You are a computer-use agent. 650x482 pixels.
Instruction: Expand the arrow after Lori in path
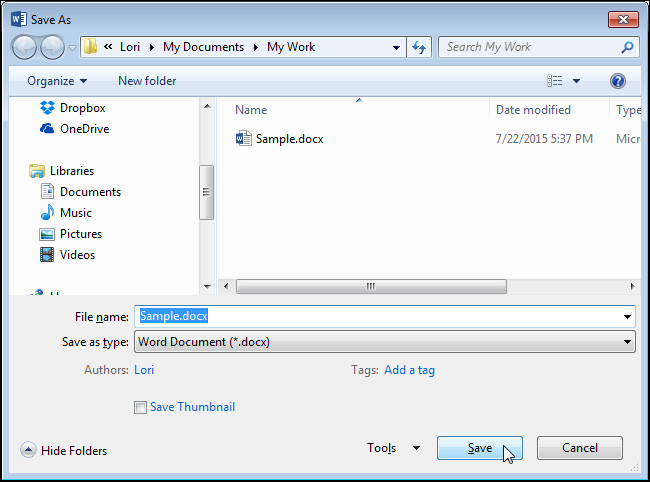tap(151, 47)
